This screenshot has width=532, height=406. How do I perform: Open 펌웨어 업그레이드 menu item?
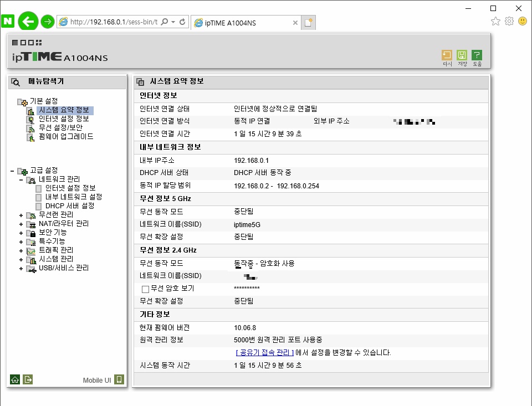pyautogui.click(x=66, y=136)
